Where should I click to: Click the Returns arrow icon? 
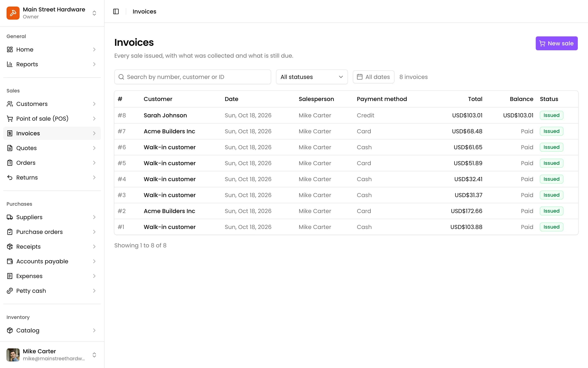click(x=10, y=177)
